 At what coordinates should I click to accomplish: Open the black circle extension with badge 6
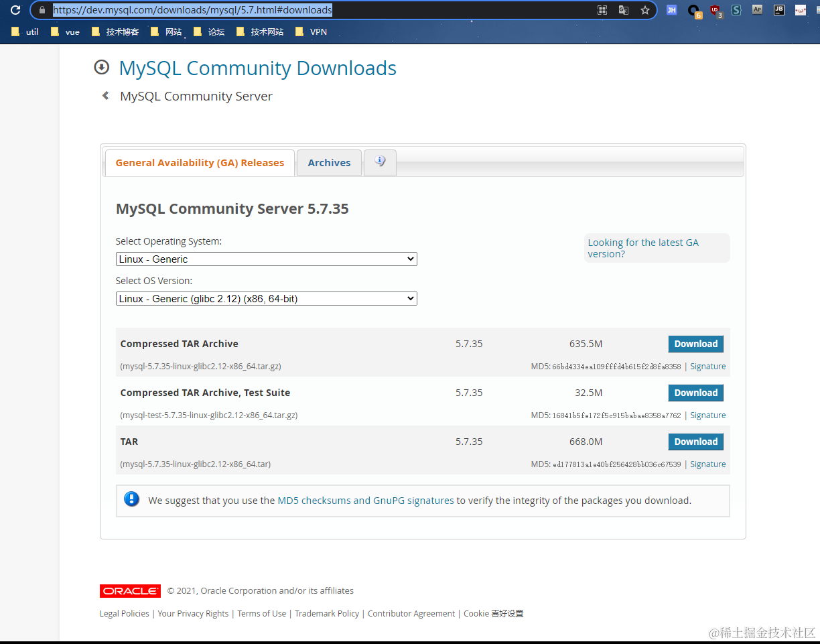pyautogui.click(x=694, y=11)
